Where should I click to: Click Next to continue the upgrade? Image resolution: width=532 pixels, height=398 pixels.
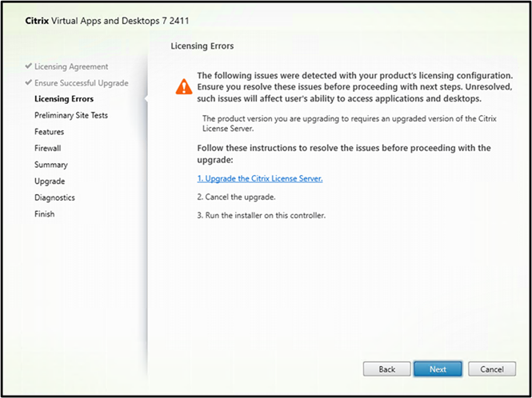coord(438,369)
